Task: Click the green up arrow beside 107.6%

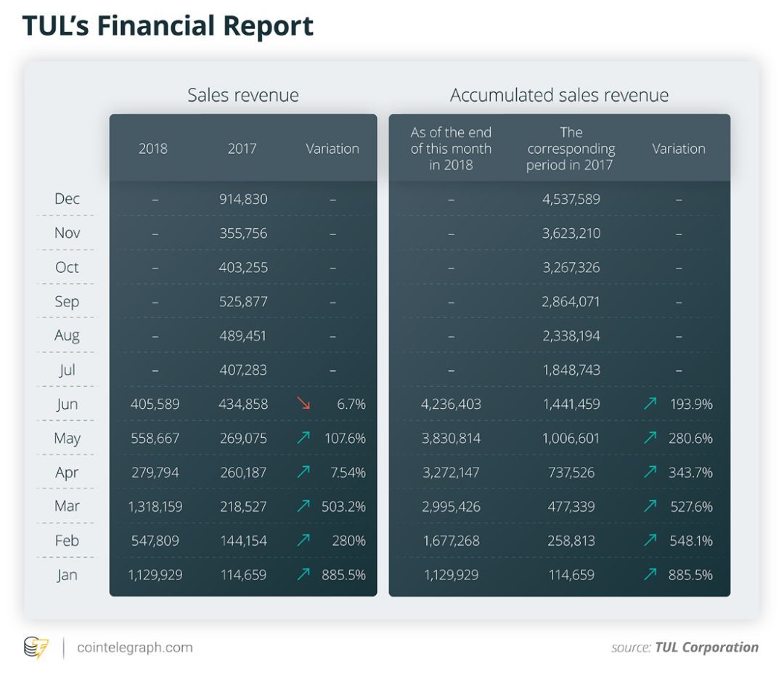Action: [x=303, y=438]
